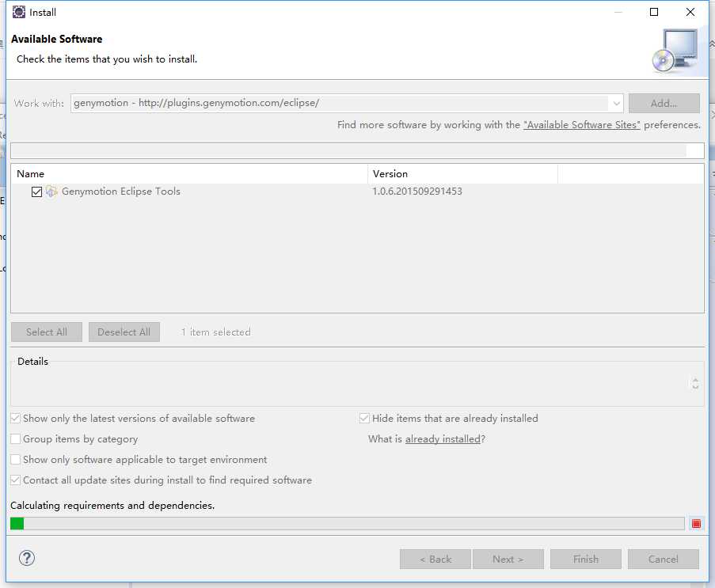The width and height of the screenshot is (715, 588).
Task: Click the '1 item selected' status text
Action: pos(215,332)
